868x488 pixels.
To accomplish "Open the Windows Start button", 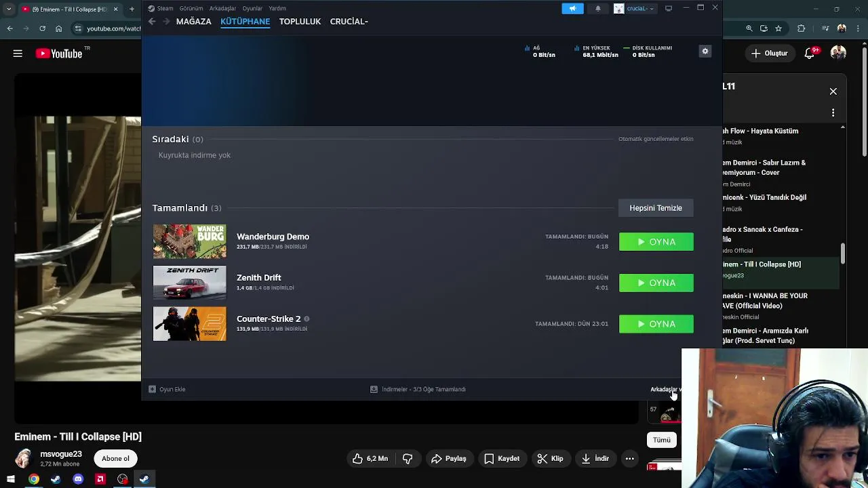I will 11,479.
